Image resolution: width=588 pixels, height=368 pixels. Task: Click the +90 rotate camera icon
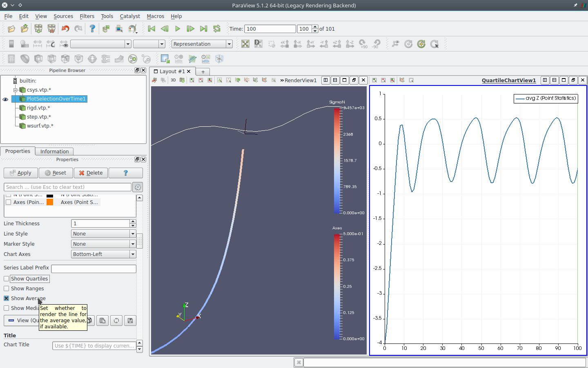363,44
